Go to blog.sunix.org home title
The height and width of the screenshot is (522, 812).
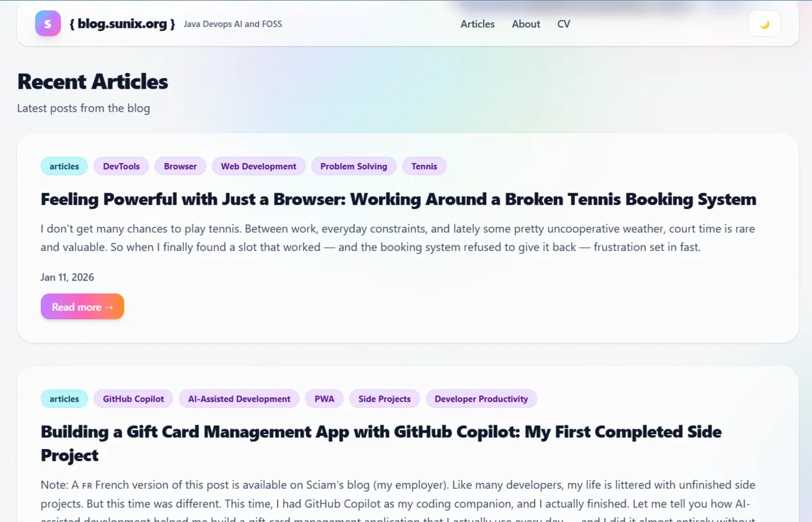[122, 24]
